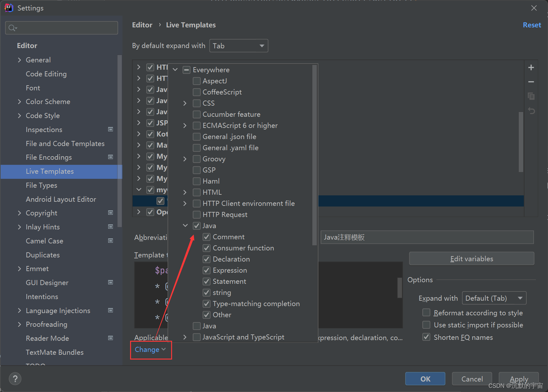Click the Description field with Java注释模板
548x392 pixels.
[427, 237]
